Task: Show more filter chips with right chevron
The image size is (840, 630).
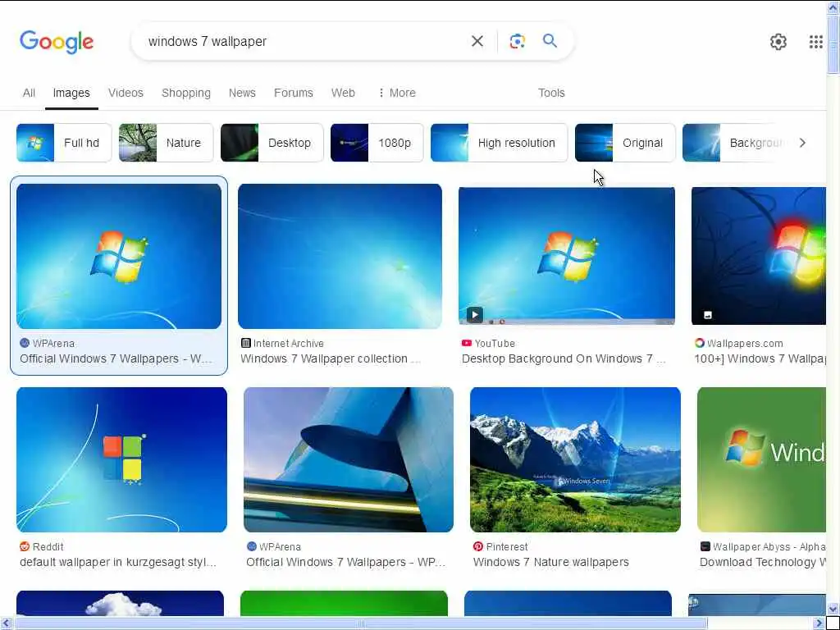Action: point(802,143)
